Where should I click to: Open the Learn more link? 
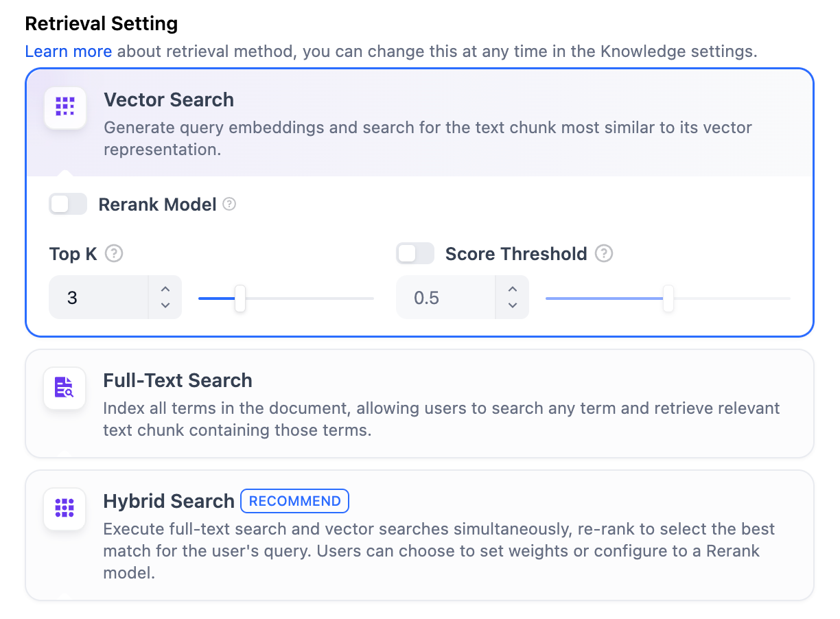(x=68, y=51)
